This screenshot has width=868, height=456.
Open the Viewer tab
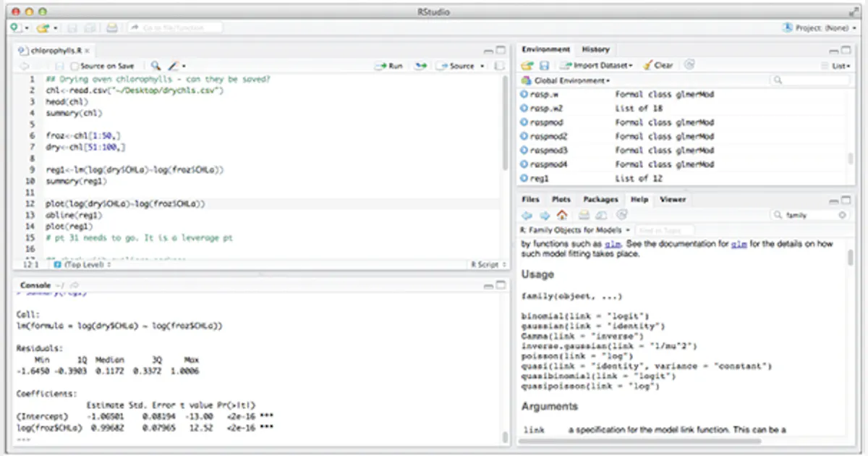point(673,199)
